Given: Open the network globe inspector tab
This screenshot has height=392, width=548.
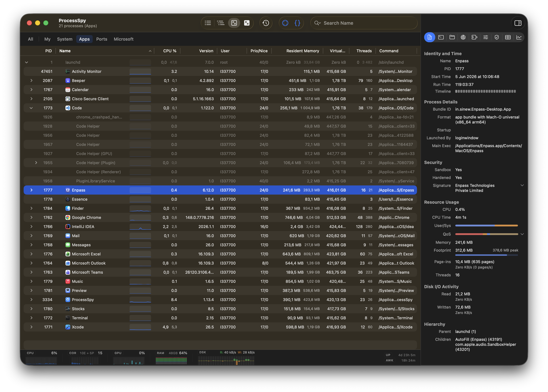Looking at the screenshot, I should 463,37.
